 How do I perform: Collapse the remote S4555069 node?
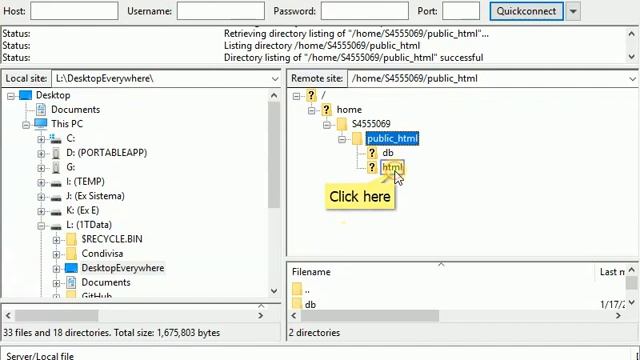[x=327, y=124]
